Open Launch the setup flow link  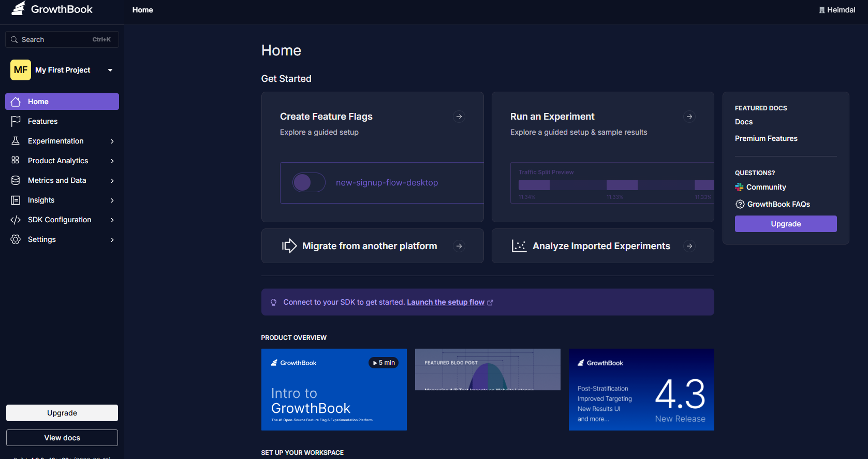pyautogui.click(x=446, y=302)
